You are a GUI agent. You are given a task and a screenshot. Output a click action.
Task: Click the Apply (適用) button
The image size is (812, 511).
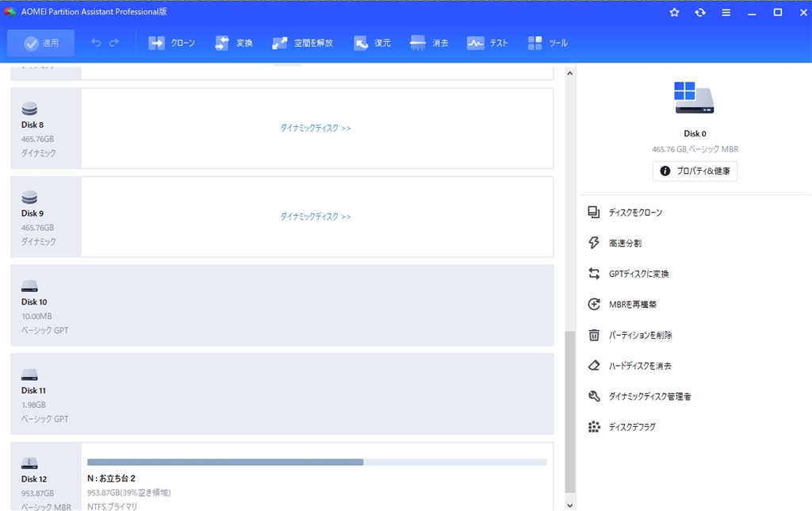click(x=41, y=43)
